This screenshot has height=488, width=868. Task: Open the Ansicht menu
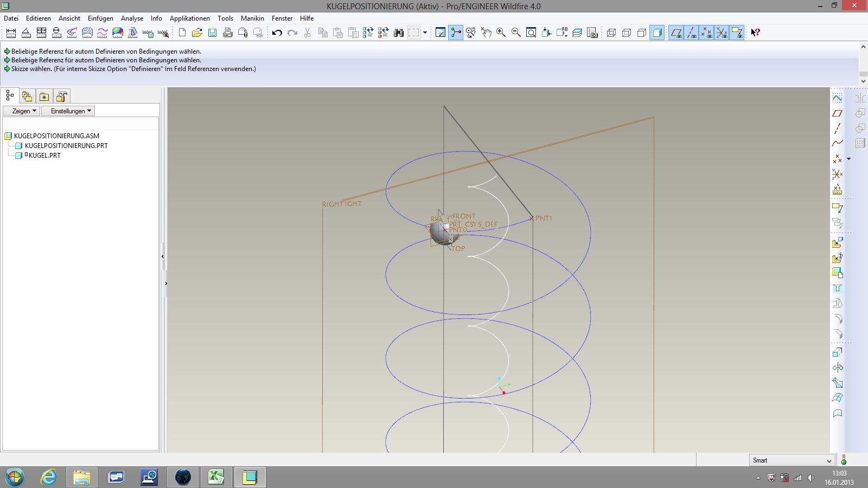point(69,18)
